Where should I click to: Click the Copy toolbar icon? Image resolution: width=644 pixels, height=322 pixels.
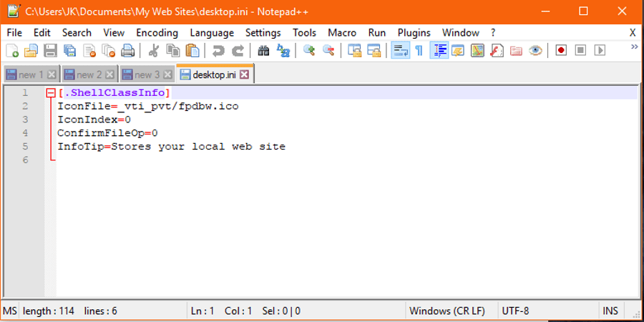[173, 51]
